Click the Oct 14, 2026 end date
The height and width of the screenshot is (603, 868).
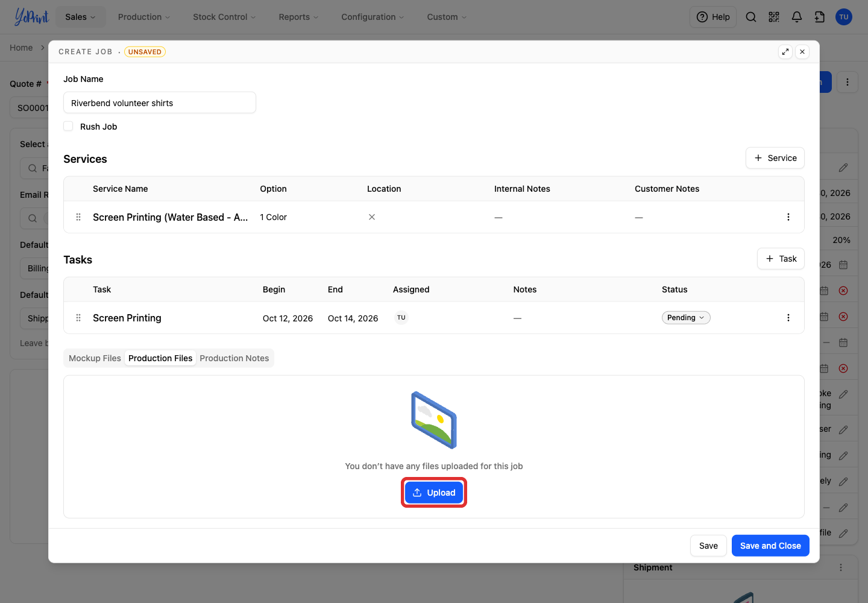(x=353, y=318)
